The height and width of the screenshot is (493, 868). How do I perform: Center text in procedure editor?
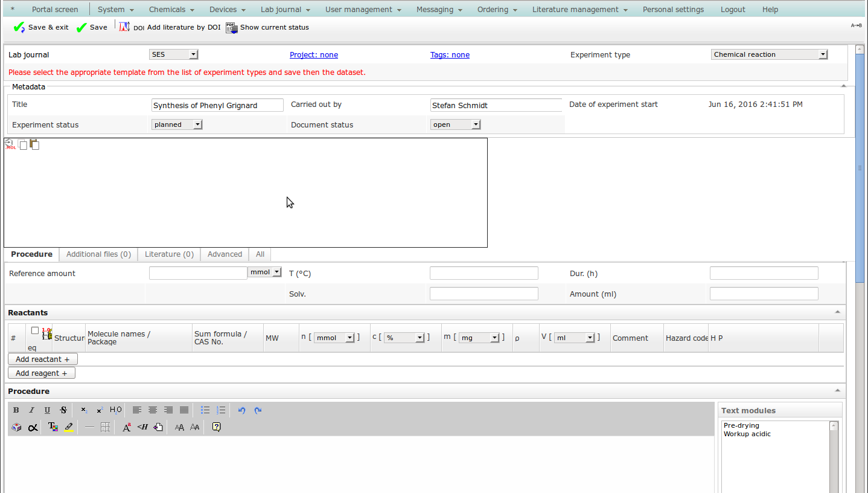pos(153,410)
